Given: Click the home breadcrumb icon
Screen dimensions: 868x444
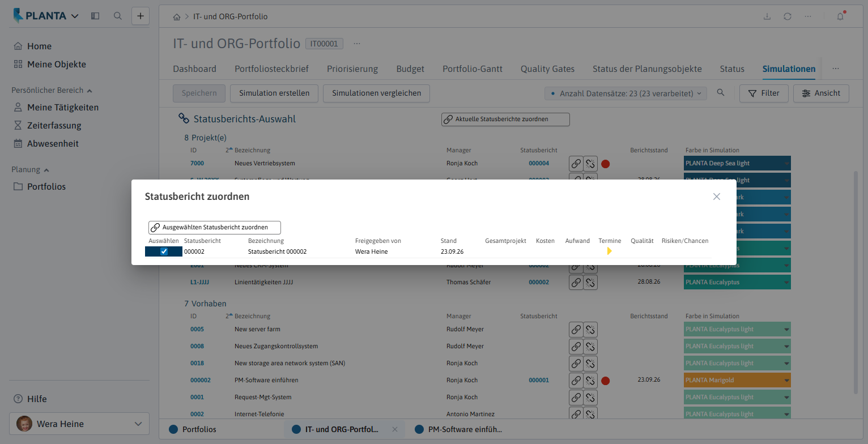Looking at the screenshot, I should click(x=177, y=16).
